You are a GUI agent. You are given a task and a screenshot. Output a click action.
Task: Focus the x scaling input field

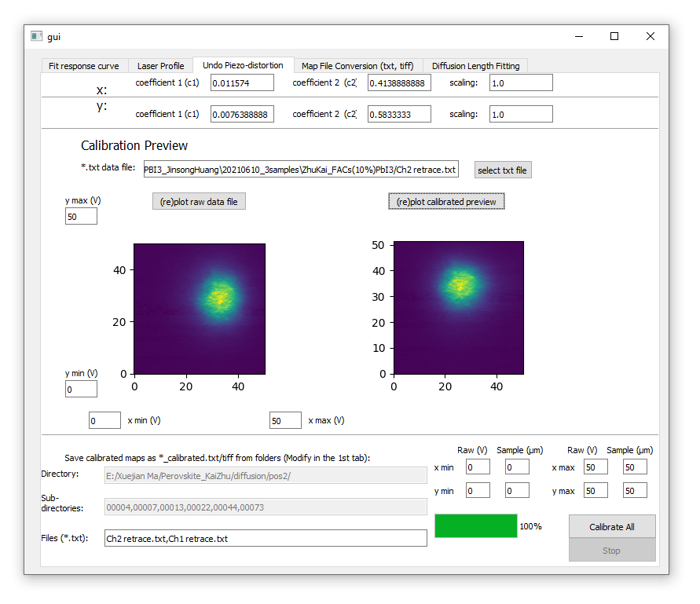point(521,83)
